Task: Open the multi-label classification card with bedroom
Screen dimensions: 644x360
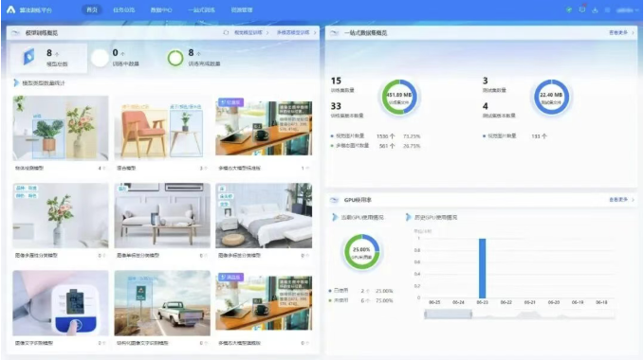Action: click(x=264, y=215)
